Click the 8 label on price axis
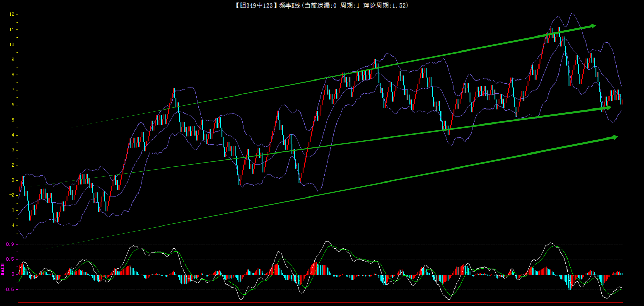Image resolution: width=644 pixels, height=306 pixels. 13,75
